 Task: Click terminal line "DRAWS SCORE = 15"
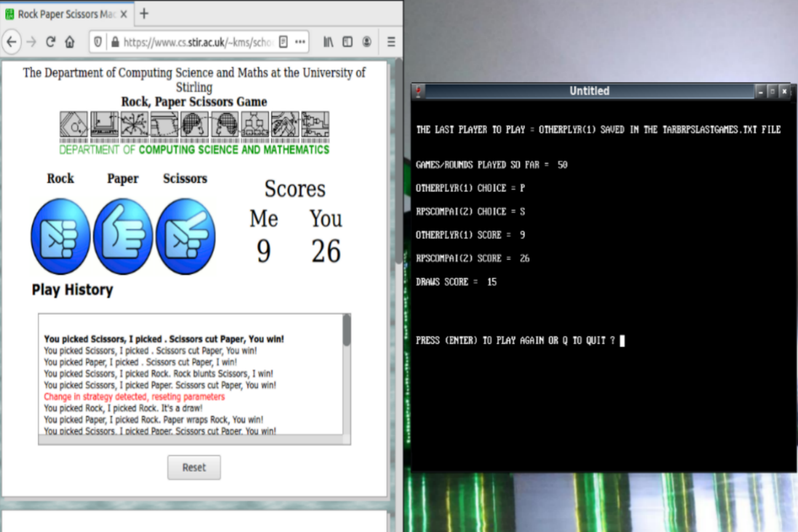456,282
